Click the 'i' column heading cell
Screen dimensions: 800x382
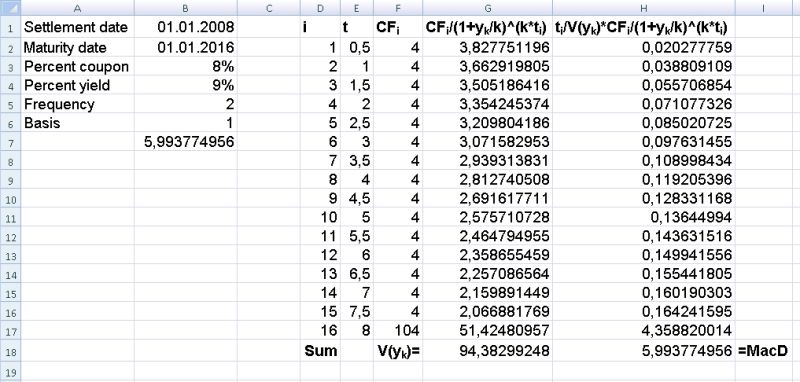(x=320, y=27)
